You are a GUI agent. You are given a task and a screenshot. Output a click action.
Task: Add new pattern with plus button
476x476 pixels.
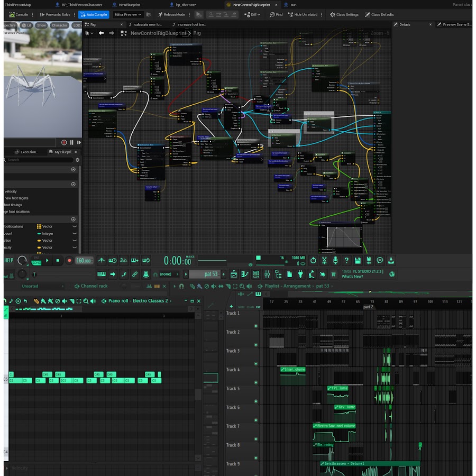tap(224, 274)
